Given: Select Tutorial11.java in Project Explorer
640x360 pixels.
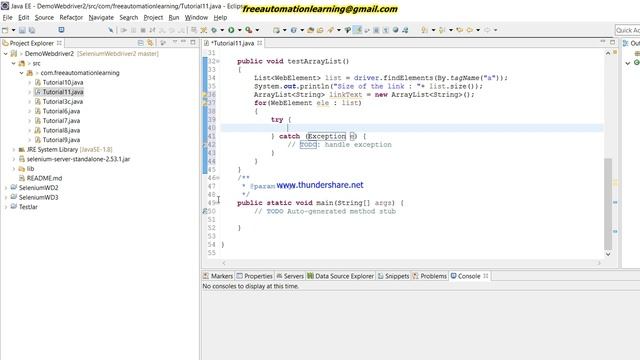Looking at the screenshot, I should coord(62,92).
